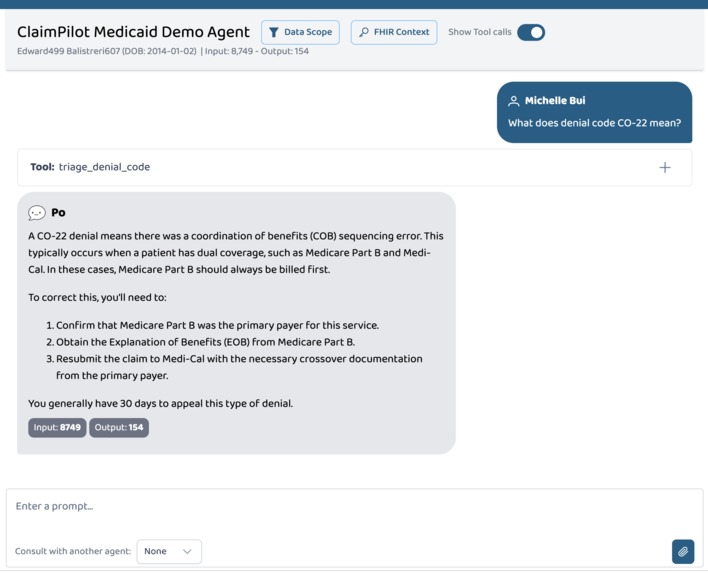708x573 pixels.
Task: Click the ClaimPilot Medicaid Demo Agent title
Action: (x=133, y=32)
